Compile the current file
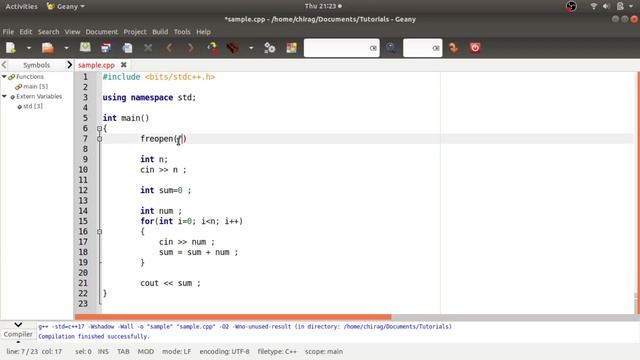 212,48
